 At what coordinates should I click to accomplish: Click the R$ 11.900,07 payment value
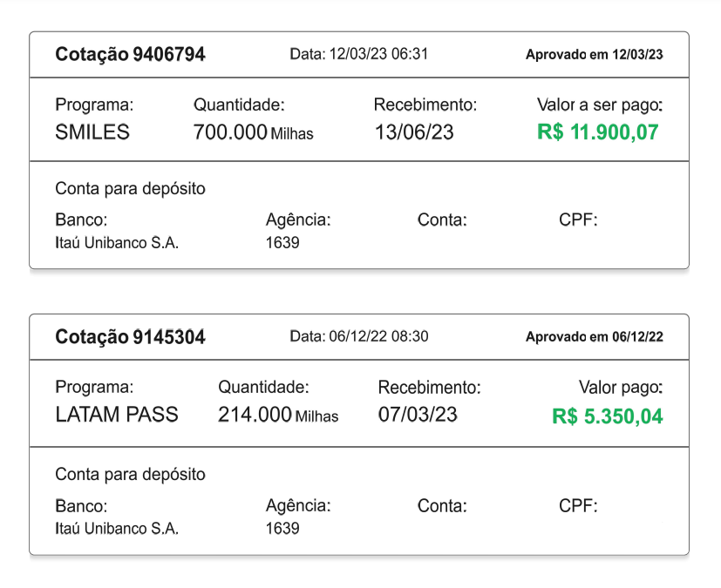[x=598, y=132]
